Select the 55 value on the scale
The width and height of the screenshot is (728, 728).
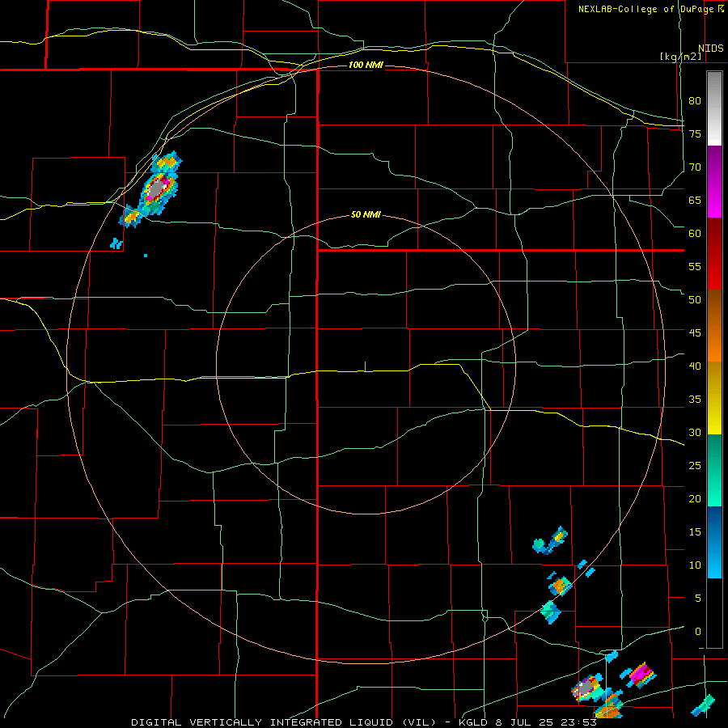[x=695, y=266]
